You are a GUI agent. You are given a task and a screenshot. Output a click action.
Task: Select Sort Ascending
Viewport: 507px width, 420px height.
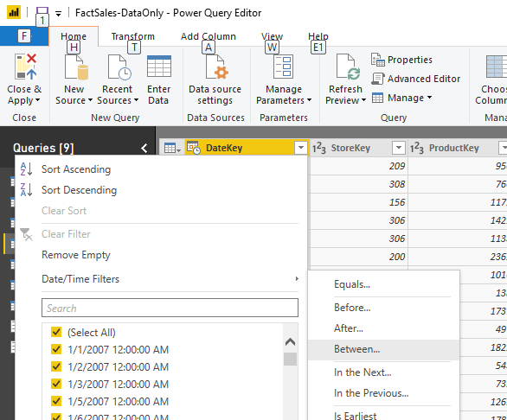(x=76, y=169)
